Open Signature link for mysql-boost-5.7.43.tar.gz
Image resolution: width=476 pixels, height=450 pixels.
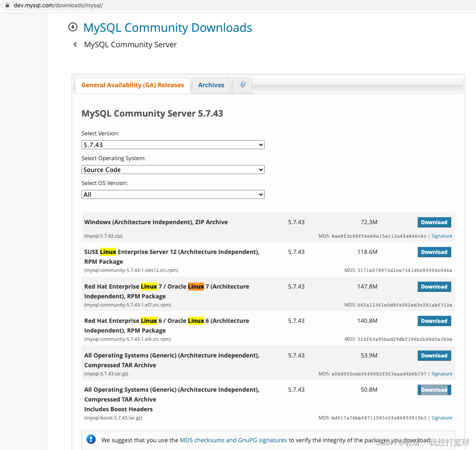tap(442, 418)
